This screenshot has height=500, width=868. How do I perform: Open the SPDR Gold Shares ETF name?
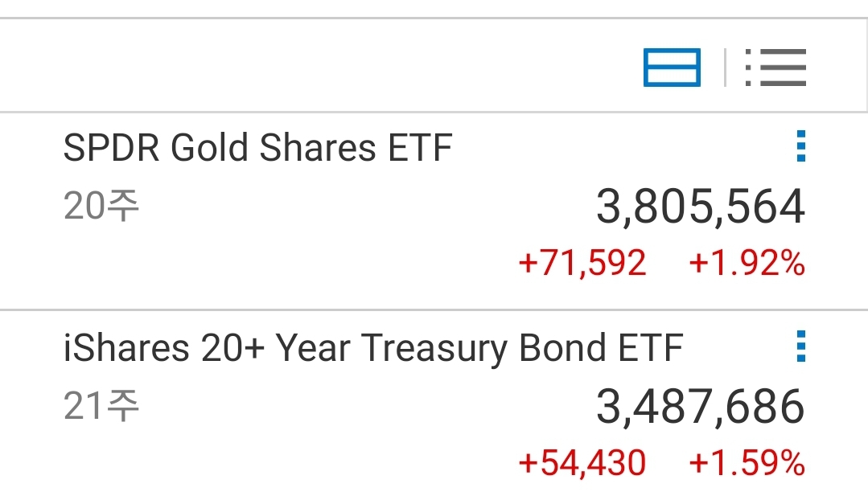coord(257,149)
